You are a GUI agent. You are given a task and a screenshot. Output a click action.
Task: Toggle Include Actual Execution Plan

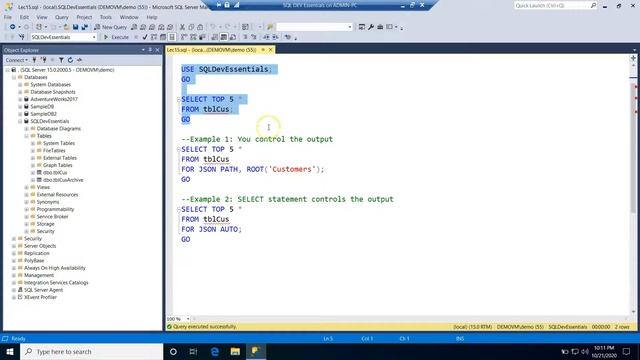click(184, 37)
